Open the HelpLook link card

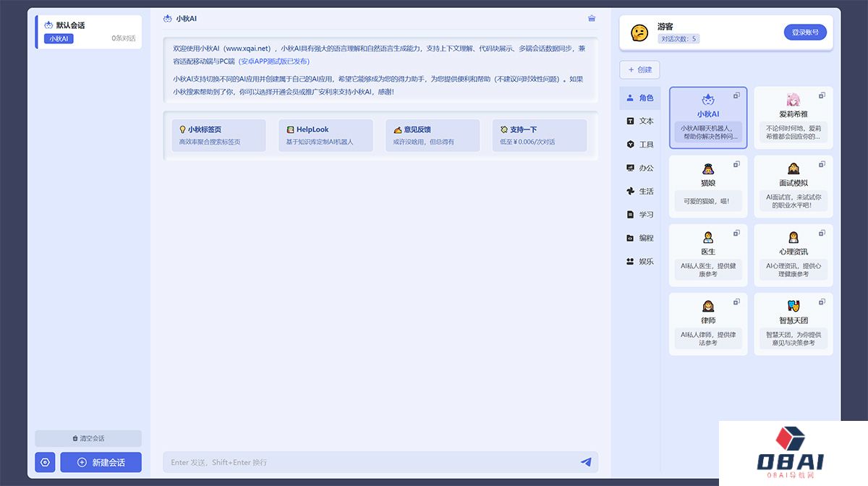[325, 135]
